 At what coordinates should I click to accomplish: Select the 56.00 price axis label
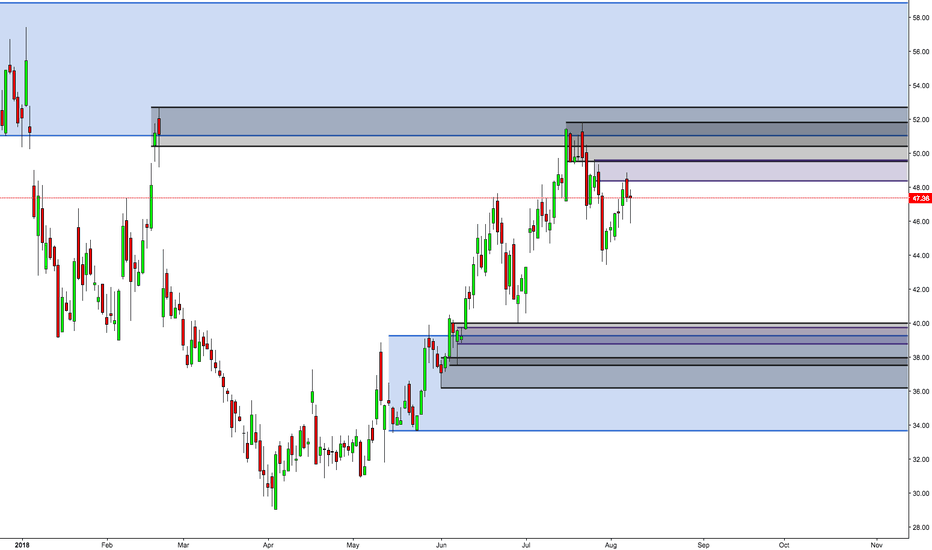click(921, 52)
